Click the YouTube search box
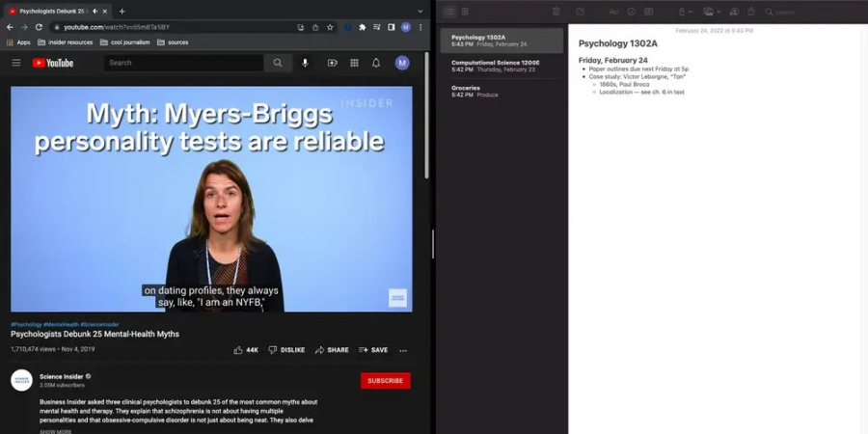 tap(184, 63)
